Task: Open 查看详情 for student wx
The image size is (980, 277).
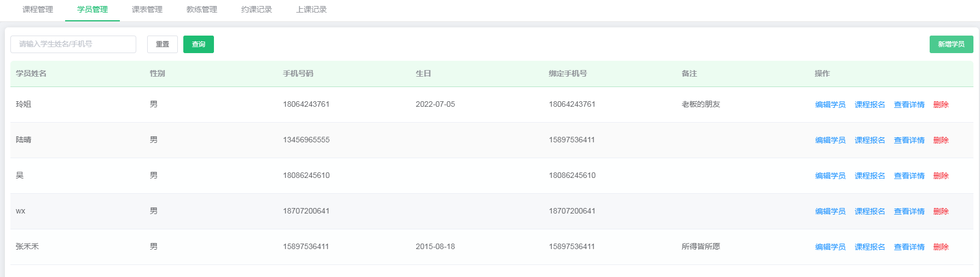Action: [909, 211]
